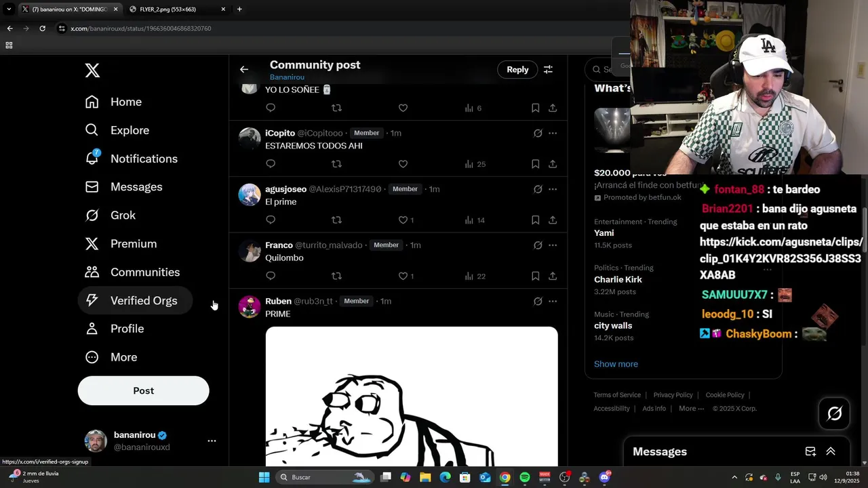Compose new message in Messages drawer
This screenshot has width=868, height=488.
pos(810,451)
